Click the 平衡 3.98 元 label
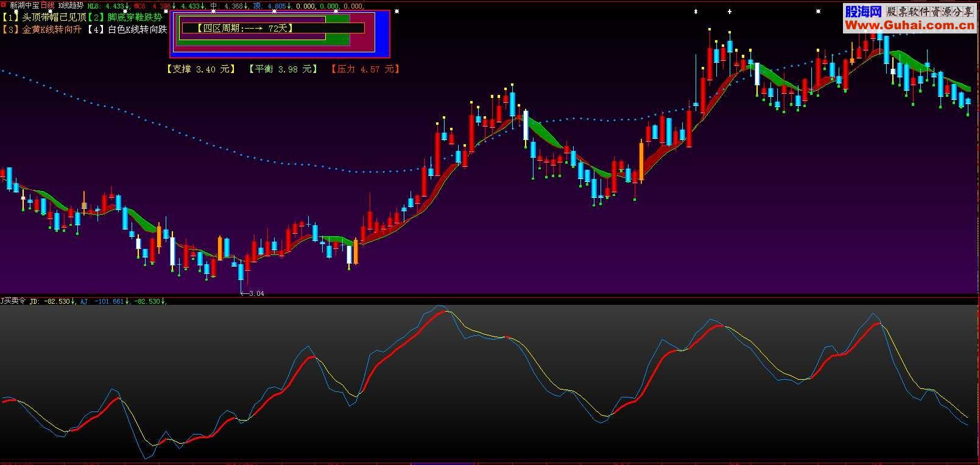 pos(283,69)
